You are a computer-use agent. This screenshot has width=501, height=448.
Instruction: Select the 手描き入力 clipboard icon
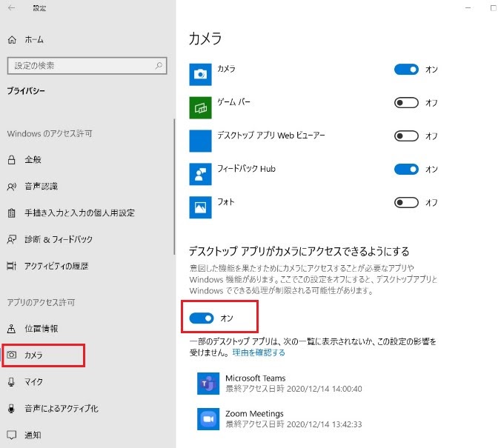pos(12,213)
